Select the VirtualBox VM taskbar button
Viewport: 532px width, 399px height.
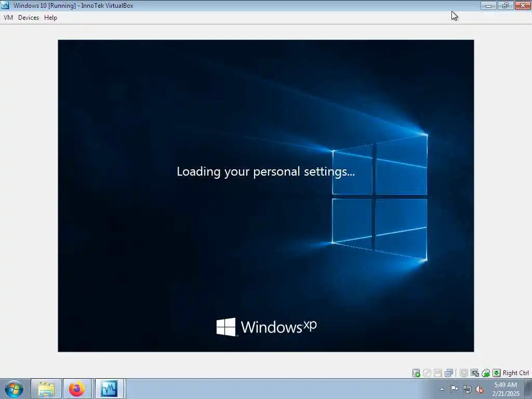click(x=109, y=389)
